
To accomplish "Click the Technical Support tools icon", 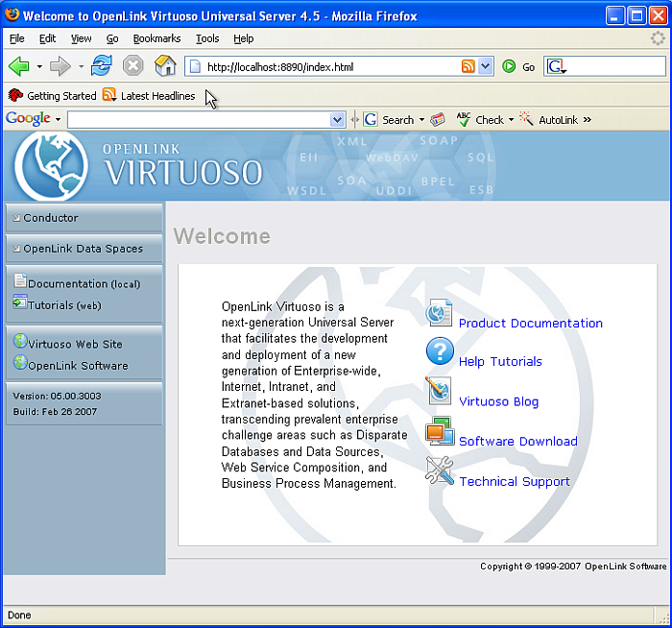I will [440, 471].
